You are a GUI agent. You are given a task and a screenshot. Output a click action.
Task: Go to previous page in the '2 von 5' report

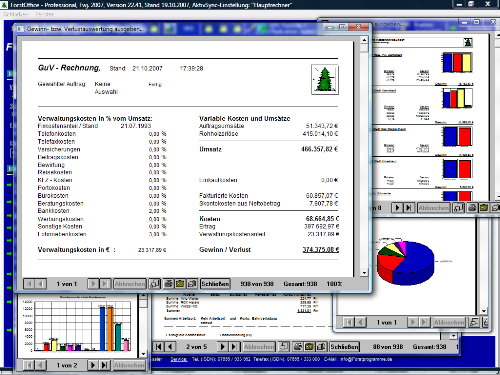click(170, 347)
